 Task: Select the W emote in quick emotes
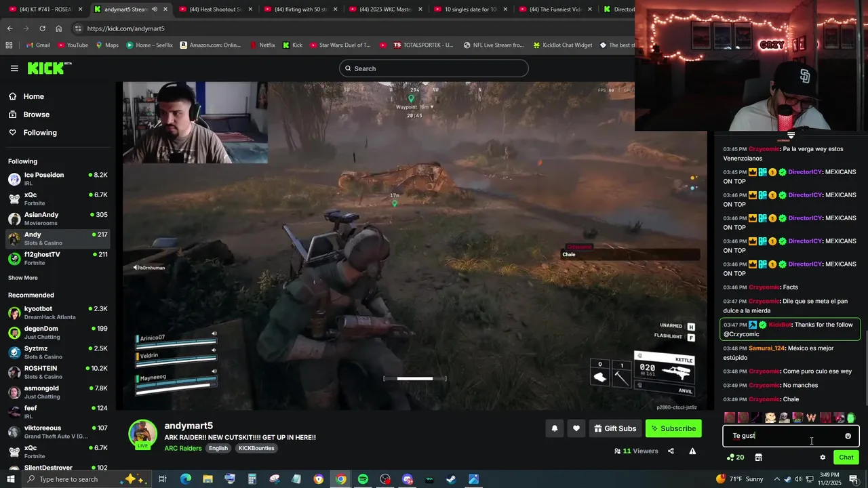pos(811,418)
